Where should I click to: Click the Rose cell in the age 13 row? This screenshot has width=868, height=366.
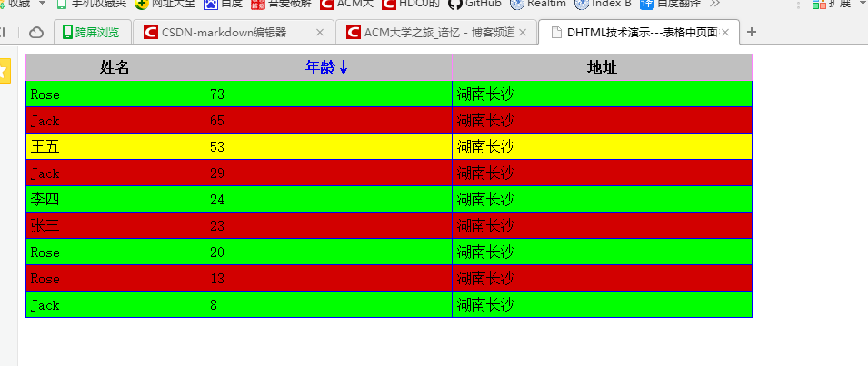pos(115,278)
